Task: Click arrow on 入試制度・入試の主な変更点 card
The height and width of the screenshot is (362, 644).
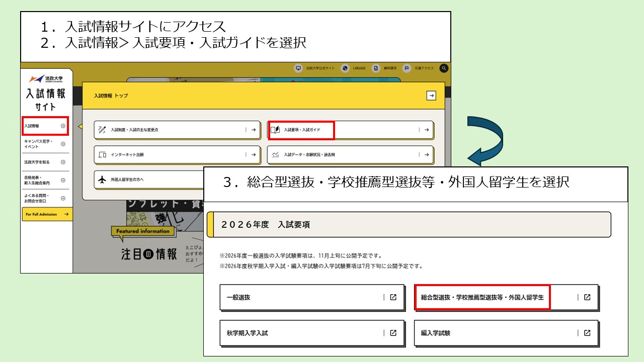Action: point(254,130)
